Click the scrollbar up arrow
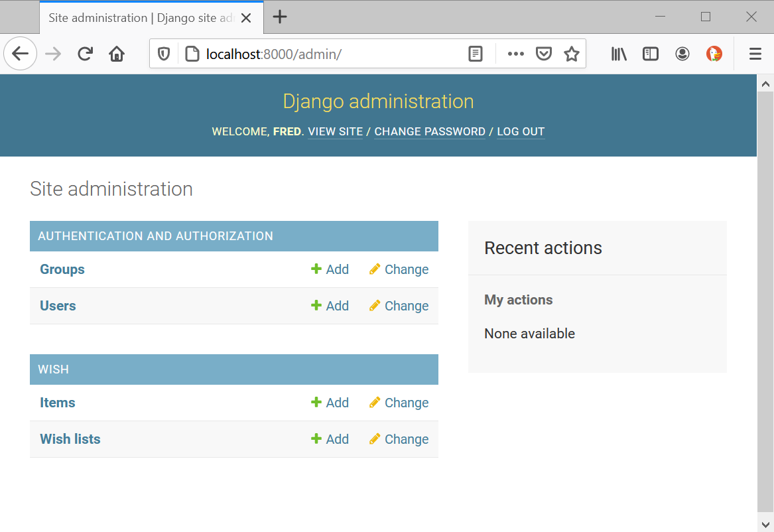This screenshot has height=532, width=774. tap(765, 84)
